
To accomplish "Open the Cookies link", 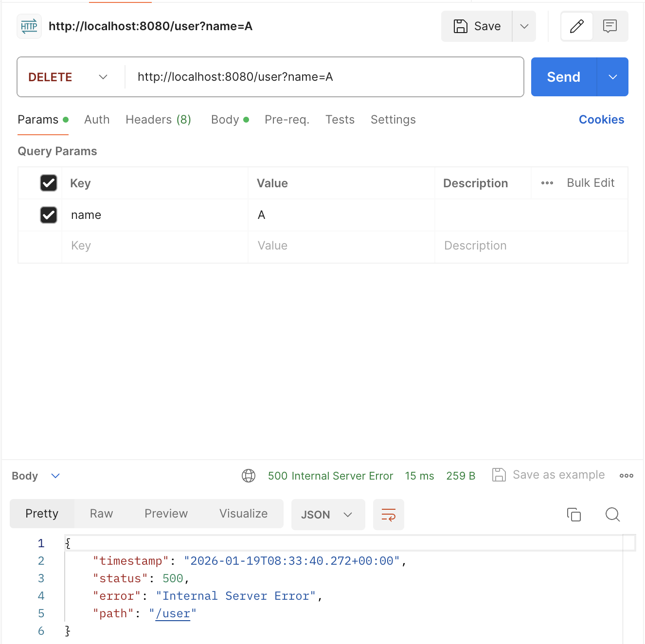I will [x=601, y=120].
